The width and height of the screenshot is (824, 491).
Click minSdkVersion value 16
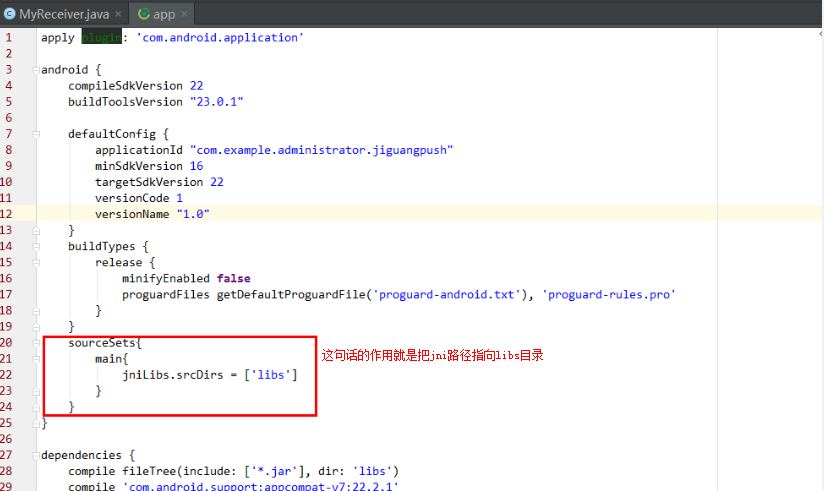click(x=197, y=166)
